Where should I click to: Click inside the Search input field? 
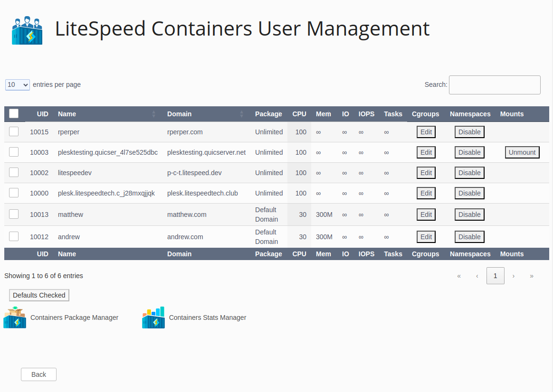tap(495, 84)
